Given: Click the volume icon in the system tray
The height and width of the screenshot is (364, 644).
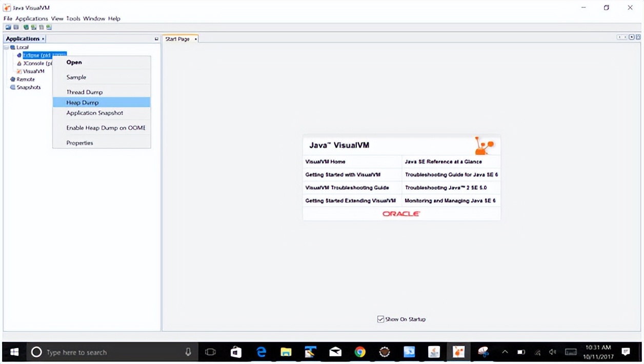Looking at the screenshot, I should [x=553, y=352].
